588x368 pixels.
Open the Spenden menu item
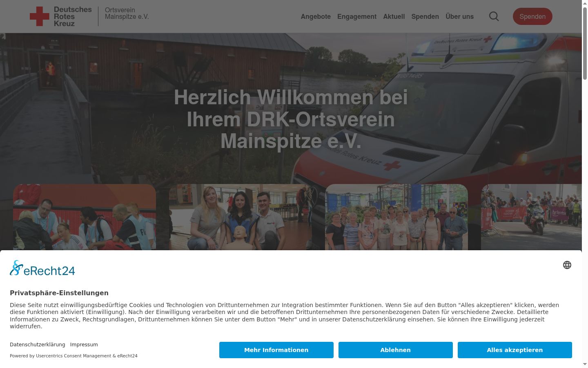(x=425, y=16)
